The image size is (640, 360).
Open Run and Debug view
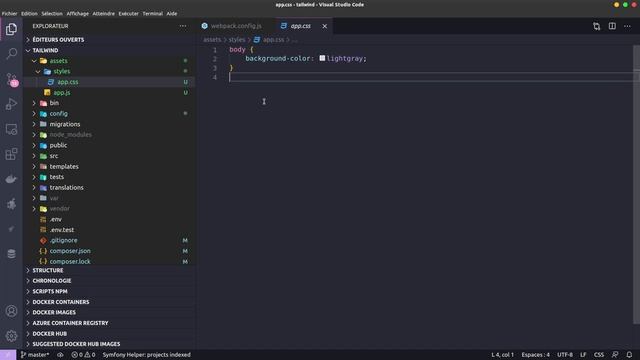(11, 104)
